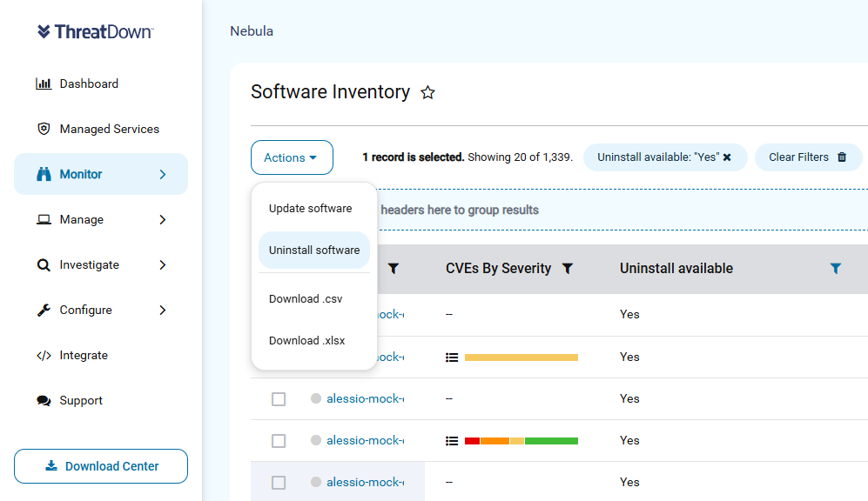Image resolution: width=868 pixels, height=501 pixels.
Task: Click the Clear Filters button
Action: click(808, 157)
